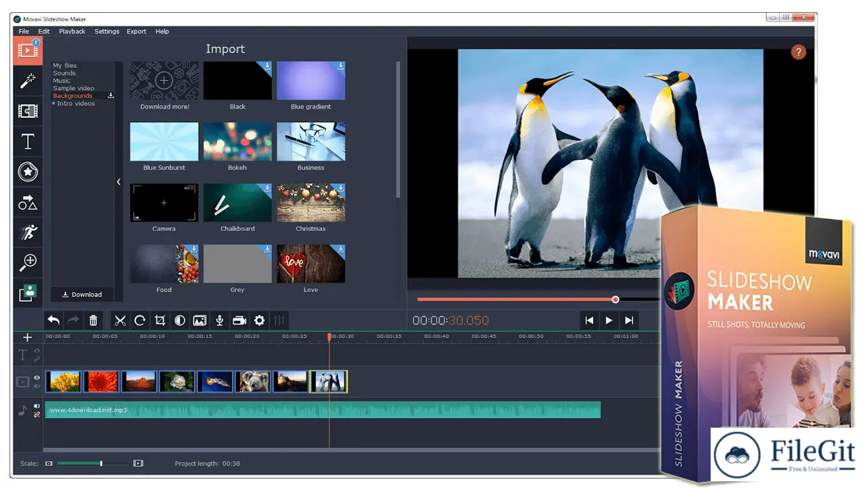Open Clip Properties gear icon
The width and height of the screenshot is (868, 488).
(x=259, y=321)
